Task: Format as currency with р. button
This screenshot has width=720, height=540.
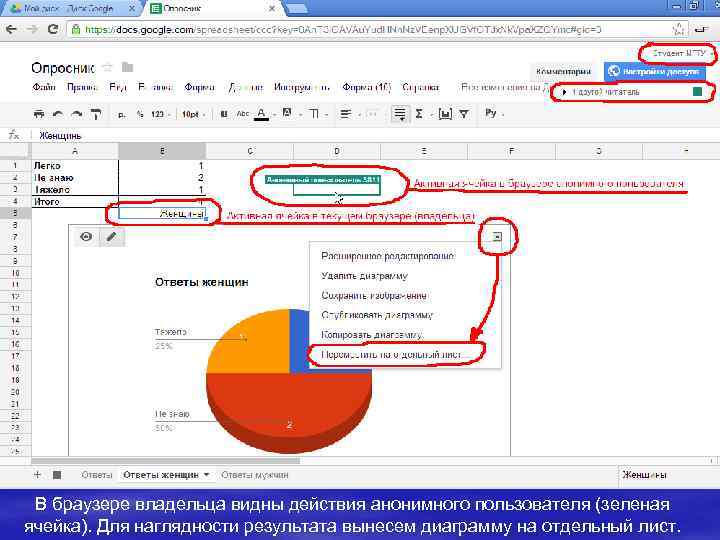Action: tap(122, 114)
